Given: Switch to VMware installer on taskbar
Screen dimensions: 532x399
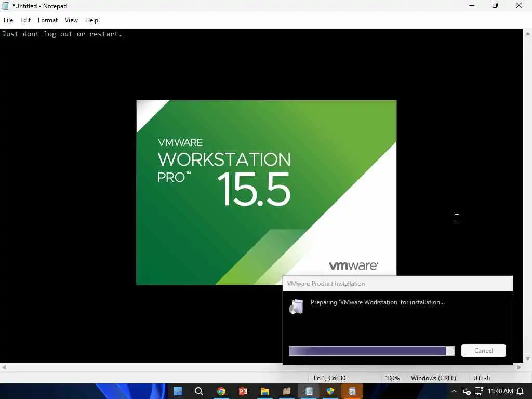Looking at the screenshot, I should tap(352, 391).
